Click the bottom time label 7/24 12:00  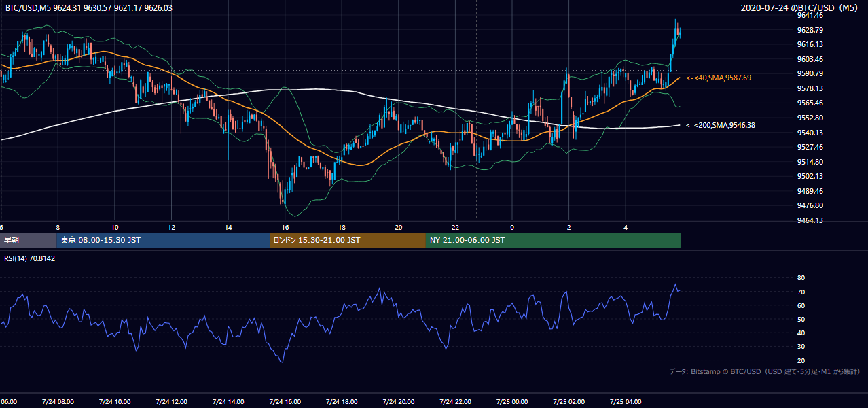[171, 402]
